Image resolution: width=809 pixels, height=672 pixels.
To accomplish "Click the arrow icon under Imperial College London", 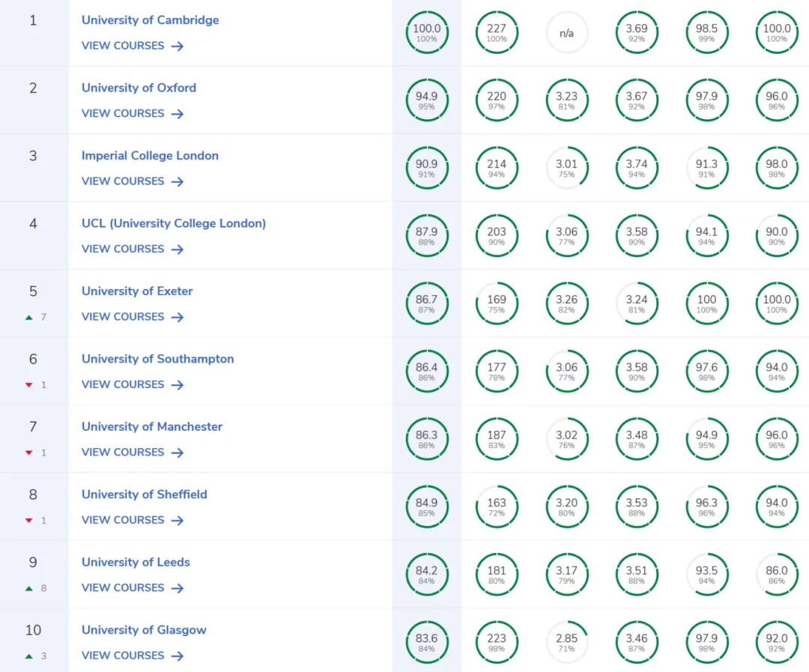I will coord(177,182).
